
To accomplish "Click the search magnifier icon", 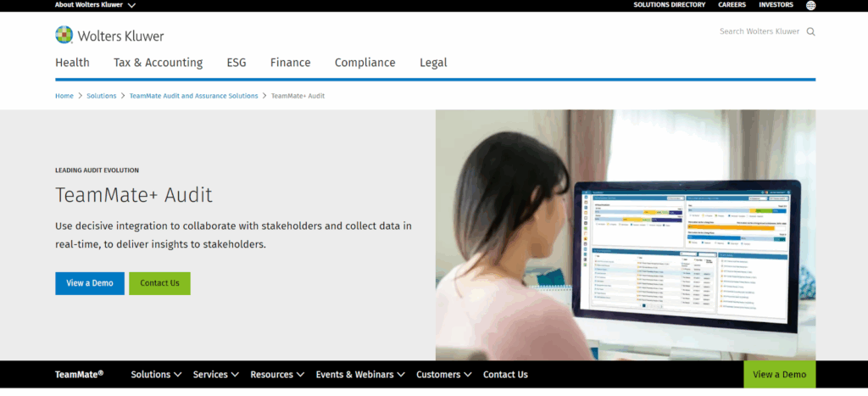I will [x=810, y=31].
